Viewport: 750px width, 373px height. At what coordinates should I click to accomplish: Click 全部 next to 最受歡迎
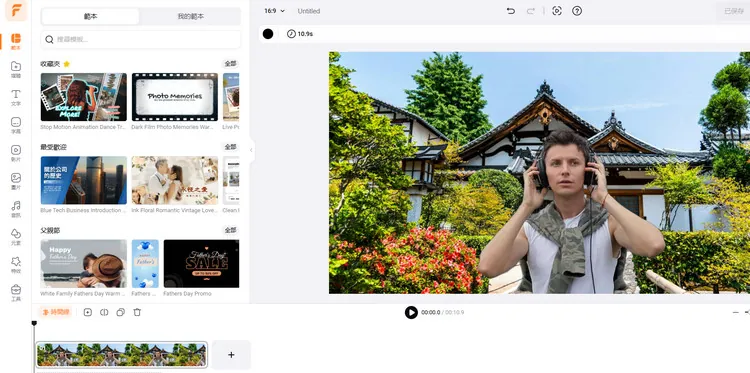point(231,147)
